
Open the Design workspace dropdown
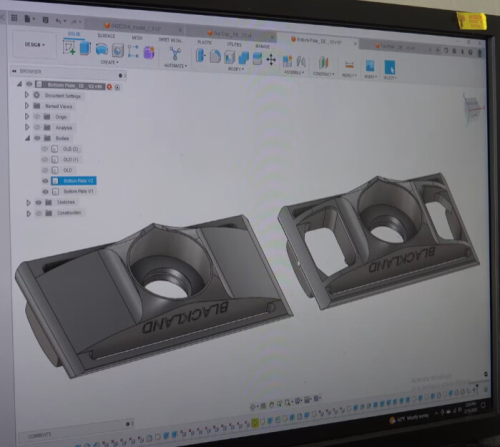pyautogui.click(x=34, y=44)
